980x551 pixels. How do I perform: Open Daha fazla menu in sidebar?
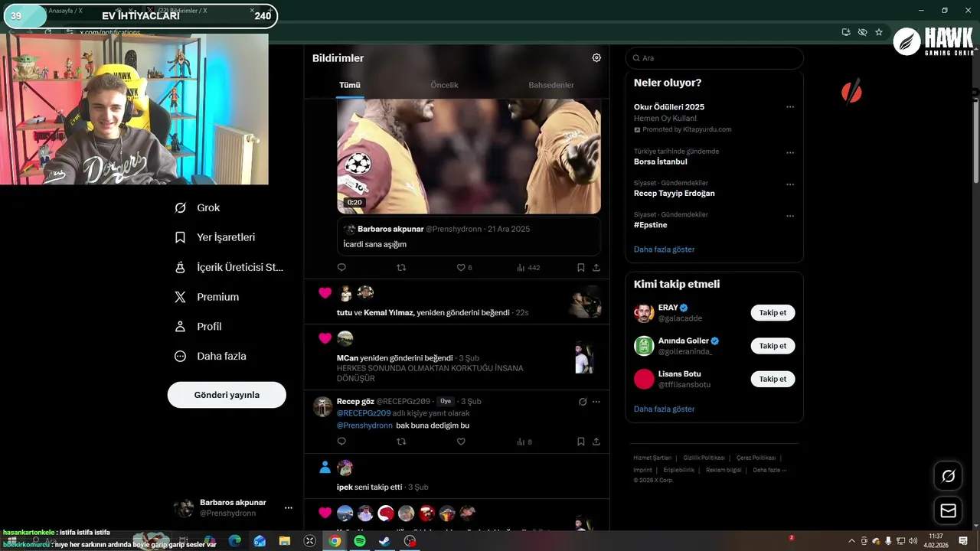point(210,356)
